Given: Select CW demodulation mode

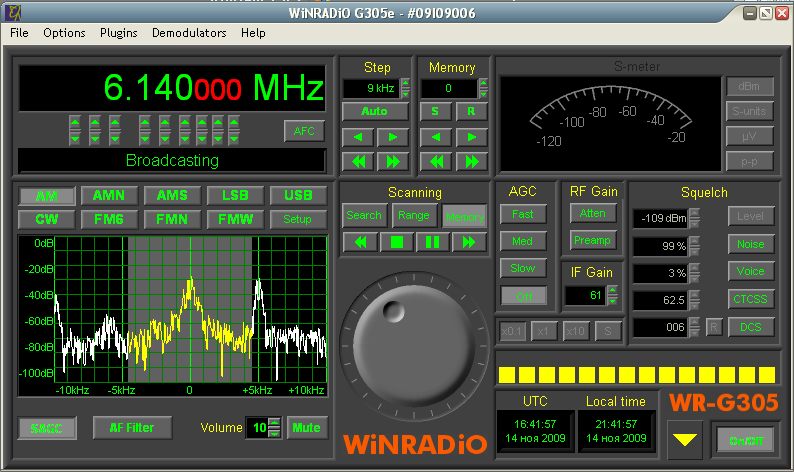Looking at the screenshot, I should (x=47, y=219).
